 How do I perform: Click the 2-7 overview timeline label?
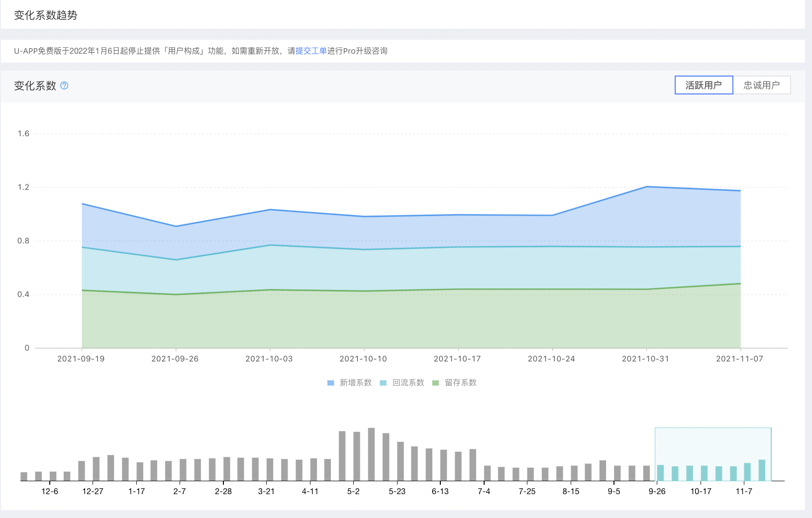pyautogui.click(x=180, y=492)
